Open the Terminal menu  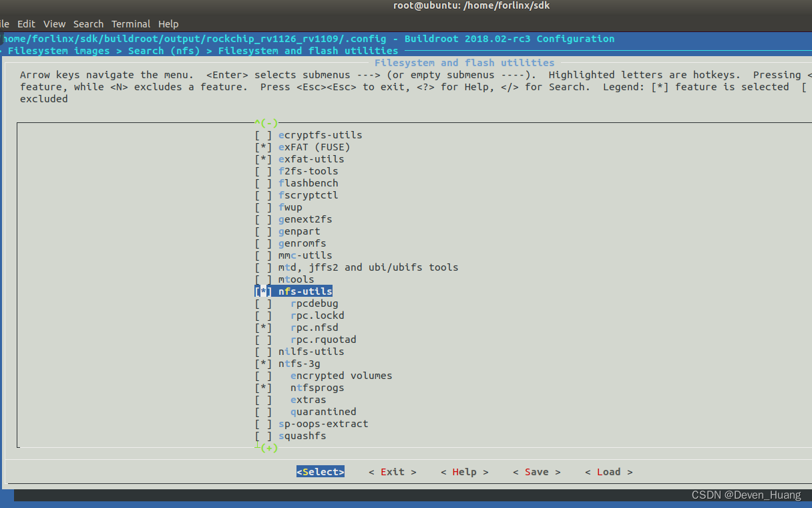[x=131, y=23]
